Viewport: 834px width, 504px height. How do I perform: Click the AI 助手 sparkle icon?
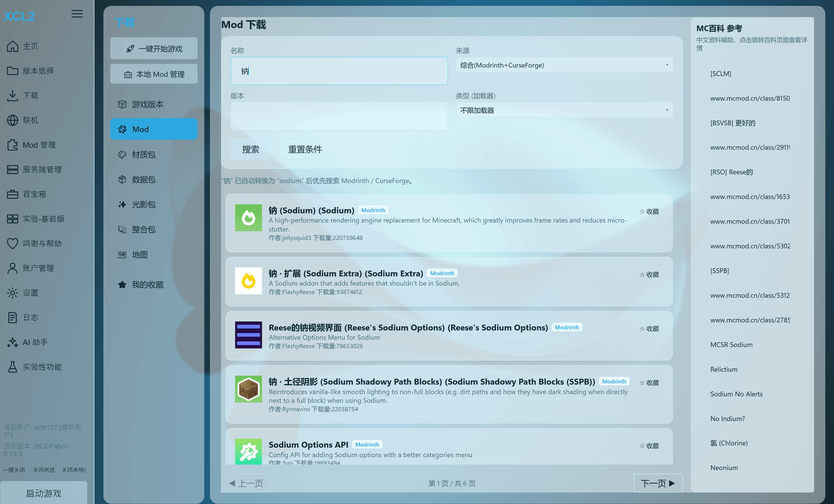13,342
